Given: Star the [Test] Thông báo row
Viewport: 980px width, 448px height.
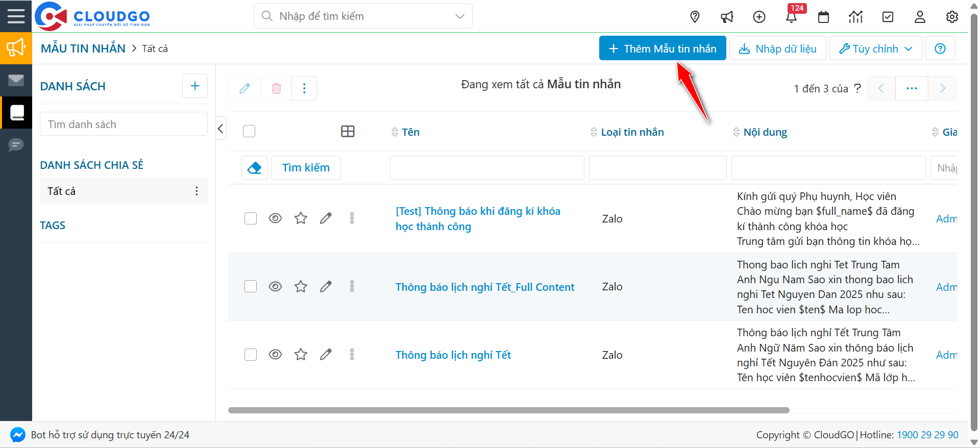Looking at the screenshot, I should coord(301,218).
